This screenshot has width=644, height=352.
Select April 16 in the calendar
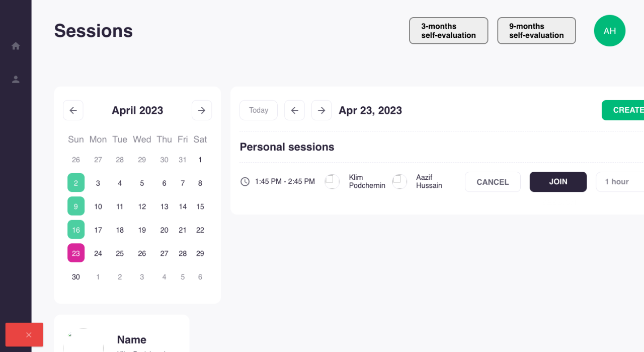76,230
